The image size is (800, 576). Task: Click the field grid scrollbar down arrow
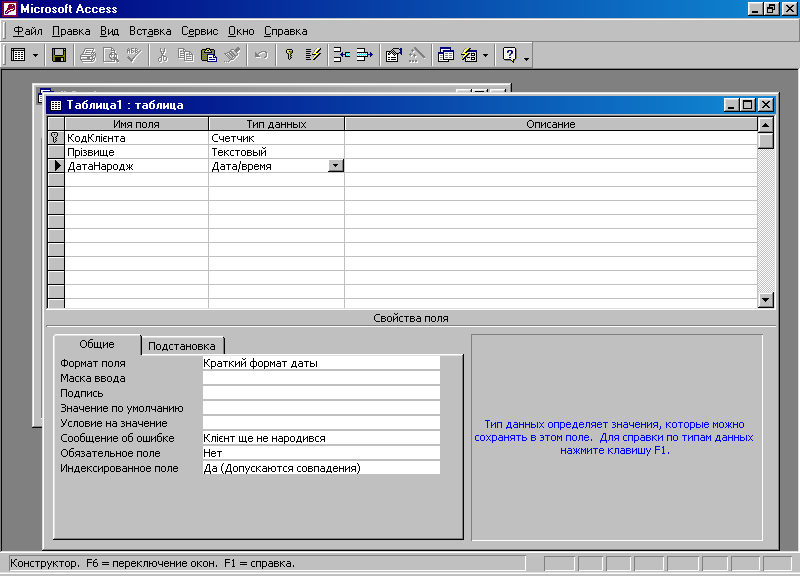(x=766, y=300)
